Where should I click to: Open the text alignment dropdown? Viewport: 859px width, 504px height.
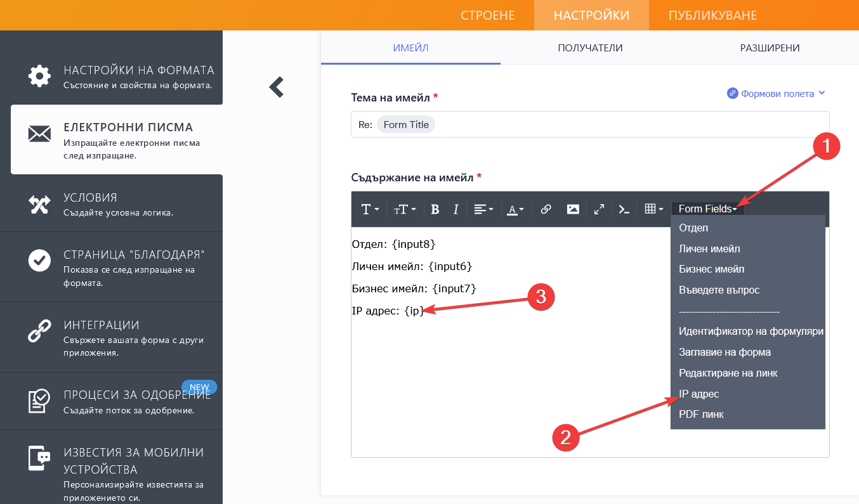point(483,209)
